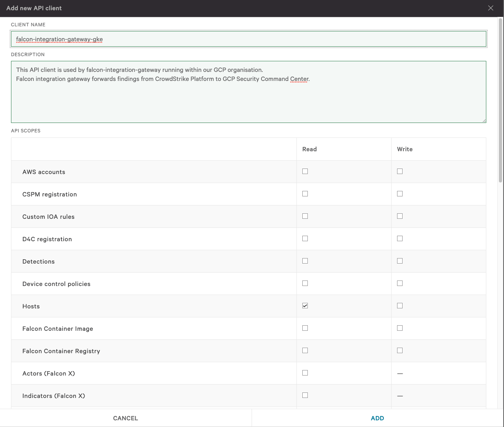The width and height of the screenshot is (504, 427).
Task: Tick Write for Custom IOA rules
Action: click(x=400, y=216)
